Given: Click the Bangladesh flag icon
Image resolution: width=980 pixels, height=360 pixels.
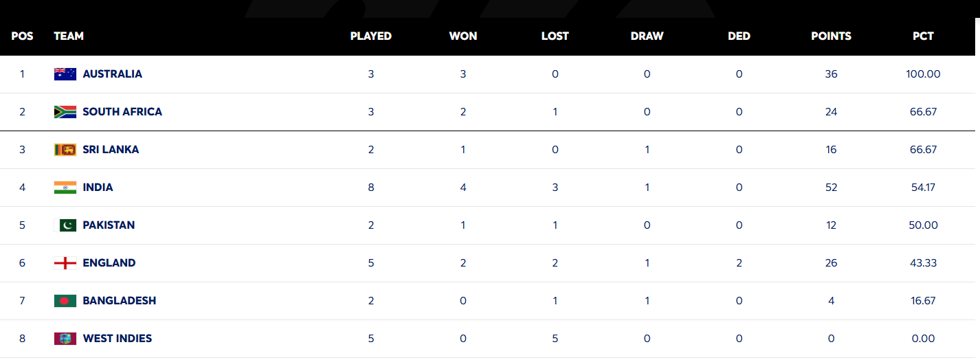Looking at the screenshot, I should pyautogui.click(x=65, y=301).
